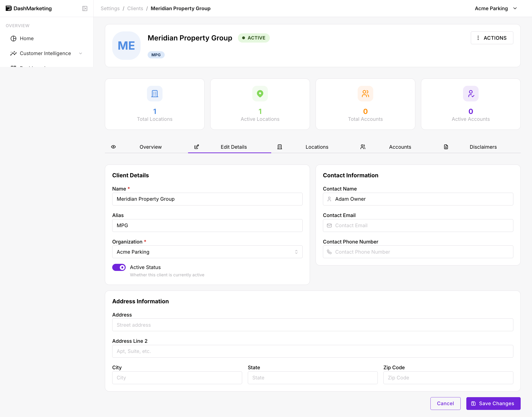Image resolution: width=532 pixels, height=417 pixels.
Task: Click the pencil icon on Edit Details tab
Action: click(197, 147)
